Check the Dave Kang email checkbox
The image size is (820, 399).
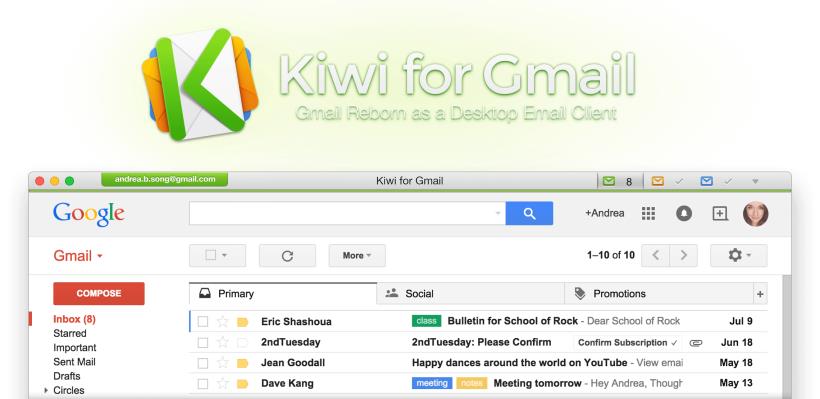coord(203,384)
